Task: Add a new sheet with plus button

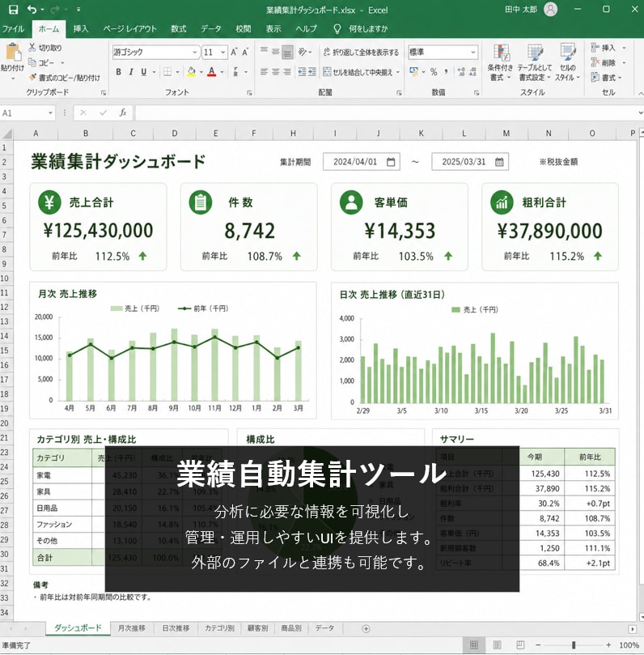Action: (x=366, y=628)
